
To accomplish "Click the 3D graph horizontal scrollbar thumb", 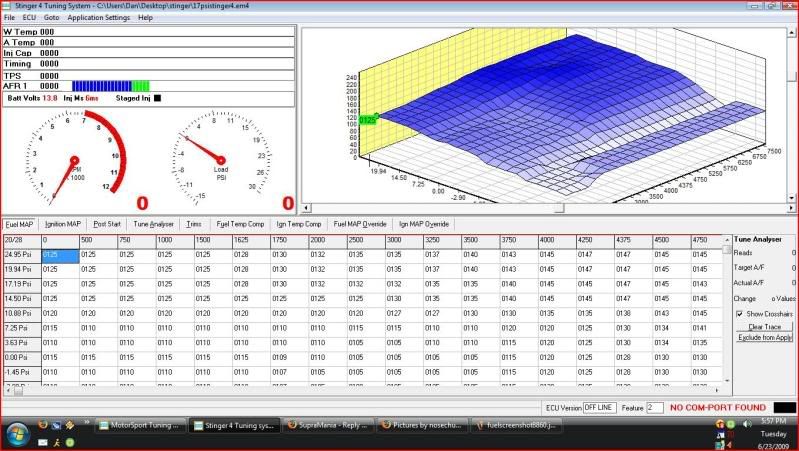I will 559,208.
